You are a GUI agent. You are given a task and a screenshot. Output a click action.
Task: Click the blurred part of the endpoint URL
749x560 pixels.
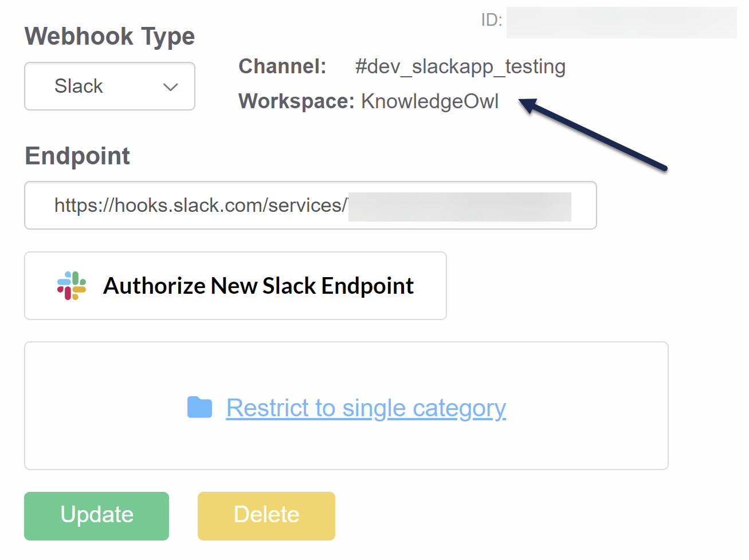pyautogui.click(x=460, y=207)
